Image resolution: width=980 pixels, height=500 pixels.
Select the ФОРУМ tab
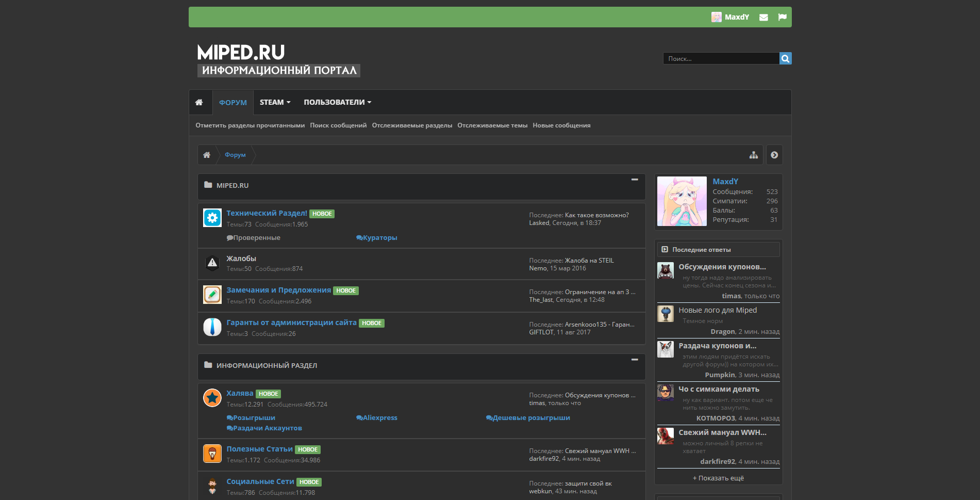coord(233,103)
